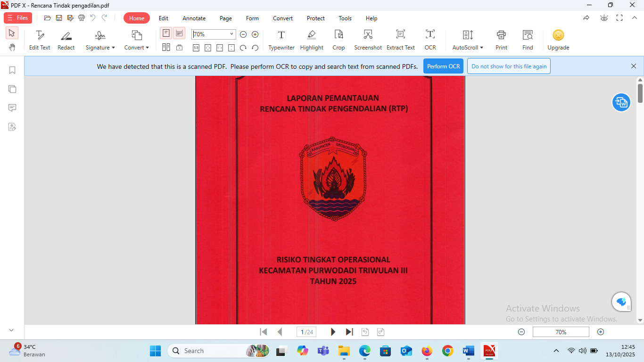Image resolution: width=644 pixels, height=362 pixels.
Task: Select the Typewriter tool
Action: (281, 40)
